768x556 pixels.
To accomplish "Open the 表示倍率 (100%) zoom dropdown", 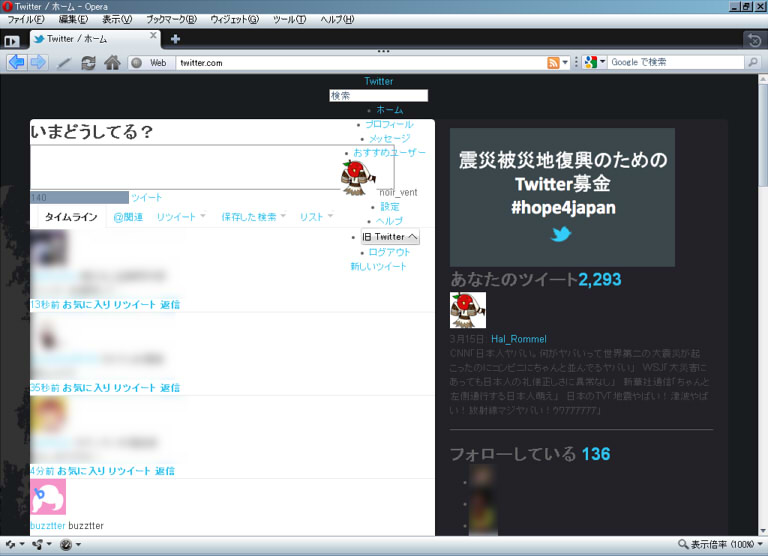I will 720,544.
